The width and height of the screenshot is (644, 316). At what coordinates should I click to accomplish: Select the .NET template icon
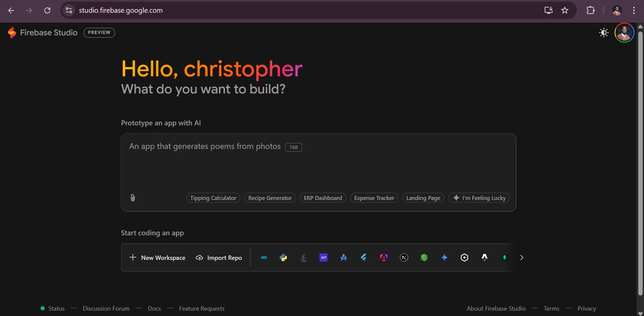tap(323, 257)
